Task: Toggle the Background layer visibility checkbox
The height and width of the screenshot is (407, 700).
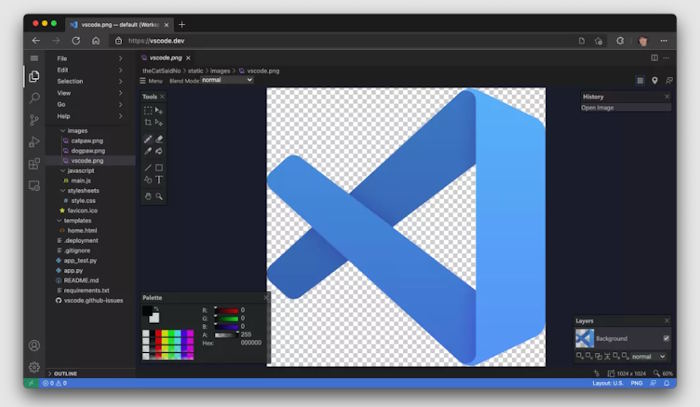Action: pos(666,338)
